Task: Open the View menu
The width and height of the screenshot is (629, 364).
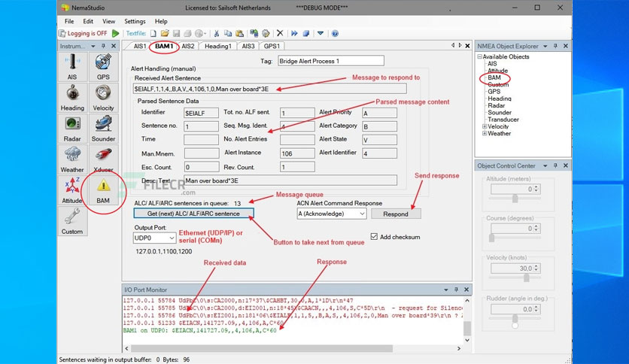Action: (108, 21)
